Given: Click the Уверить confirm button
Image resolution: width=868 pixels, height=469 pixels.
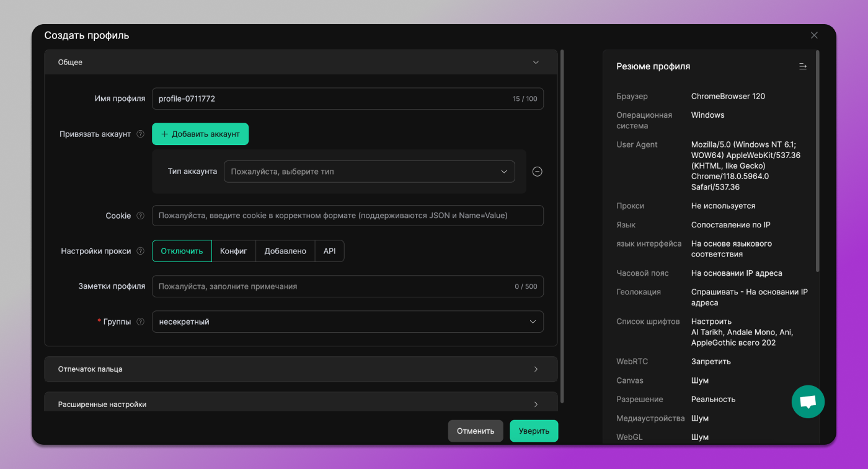Looking at the screenshot, I should point(534,431).
